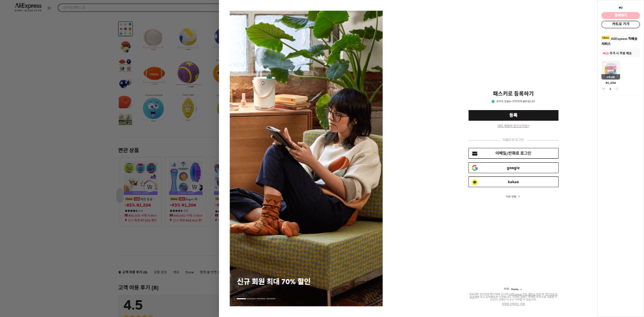Select the cart item's round checkbox
Screen dimensions: 644x317
605,64
